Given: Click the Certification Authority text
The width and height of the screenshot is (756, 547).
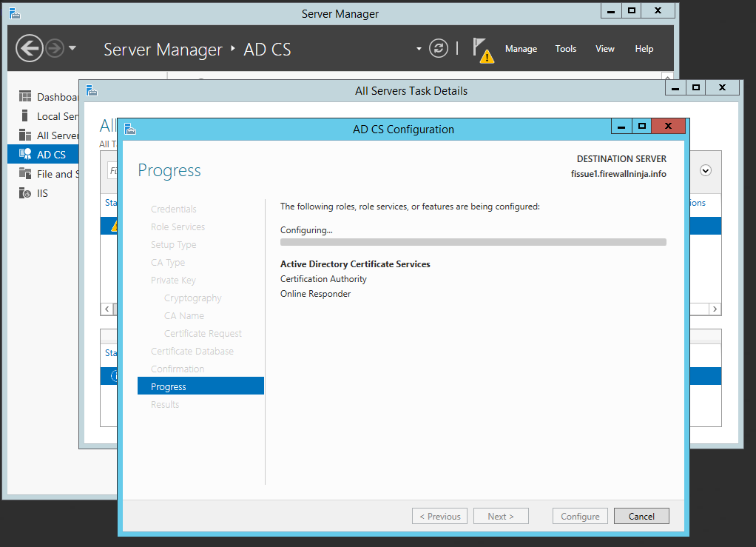Looking at the screenshot, I should tap(323, 279).
